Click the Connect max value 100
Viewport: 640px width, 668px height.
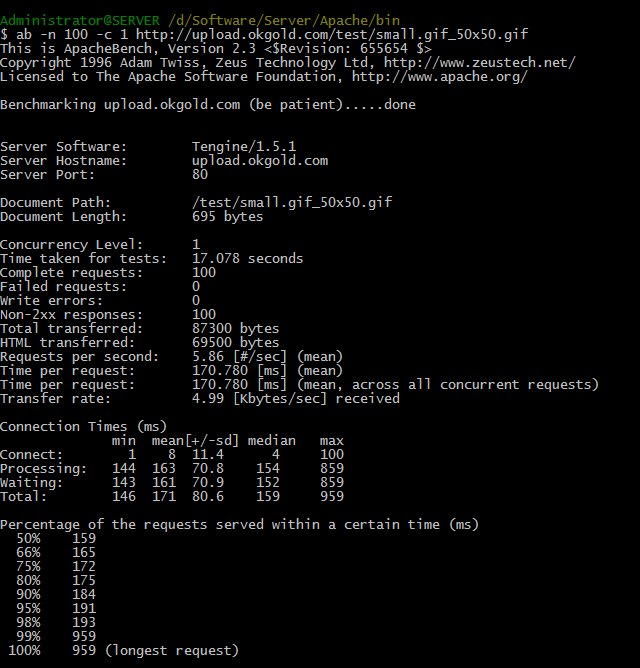click(332, 455)
